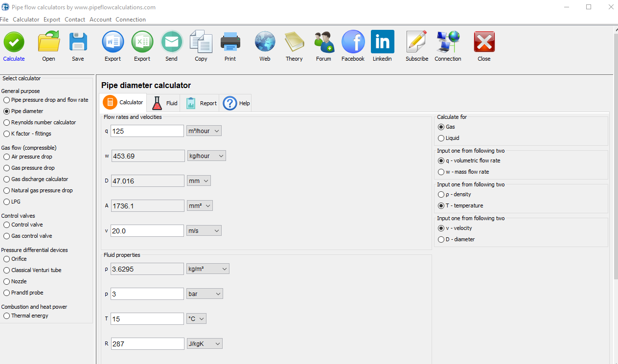Open the Theory book icon
This screenshot has height=364, width=618.
tap(294, 43)
